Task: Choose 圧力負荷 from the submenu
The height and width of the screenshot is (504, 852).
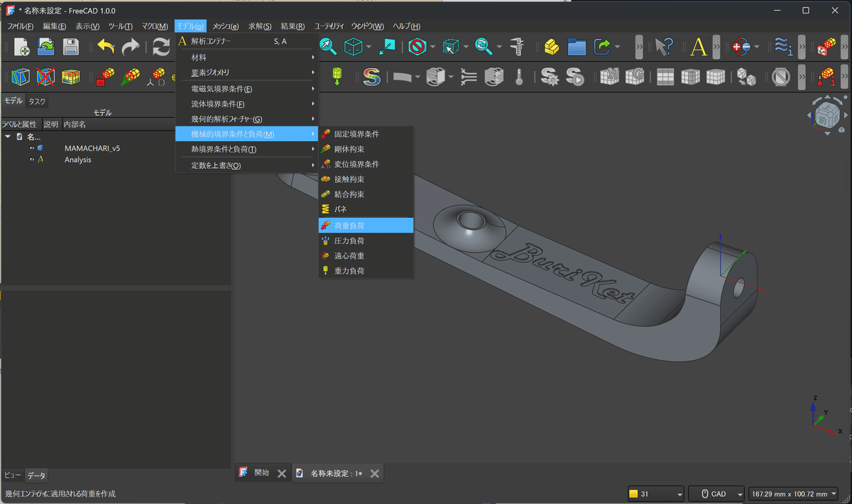Action: pos(366,241)
